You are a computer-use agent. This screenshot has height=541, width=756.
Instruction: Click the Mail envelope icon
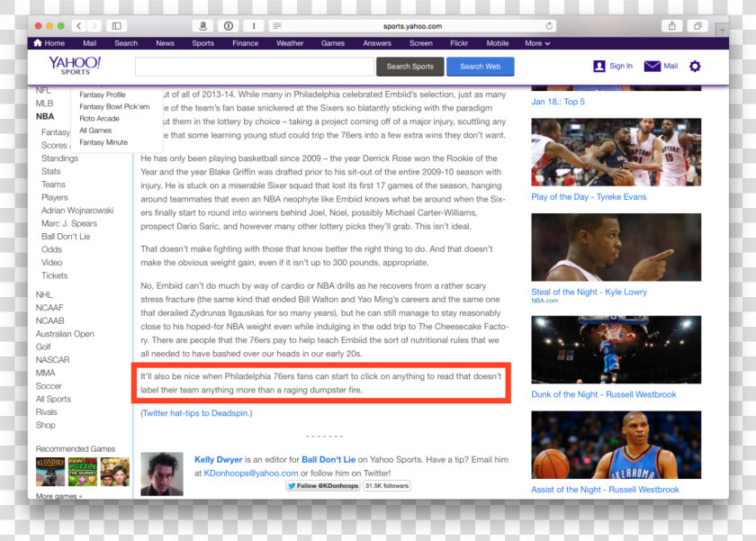tap(652, 66)
